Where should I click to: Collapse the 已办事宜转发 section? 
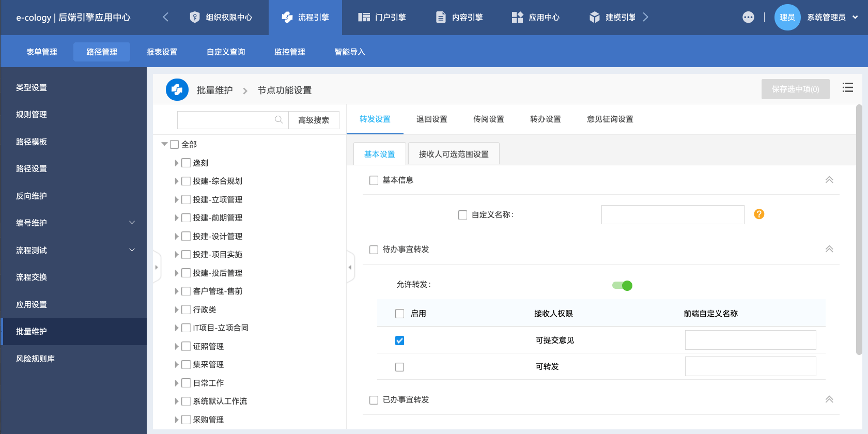coord(829,399)
